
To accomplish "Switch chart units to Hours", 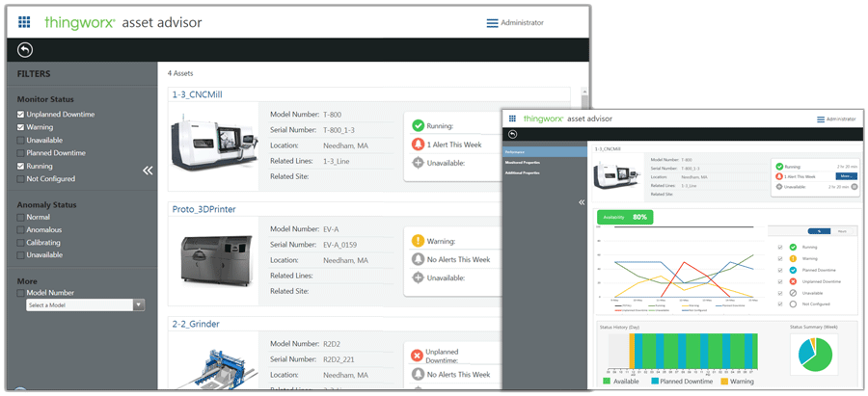I will [841, 231].
